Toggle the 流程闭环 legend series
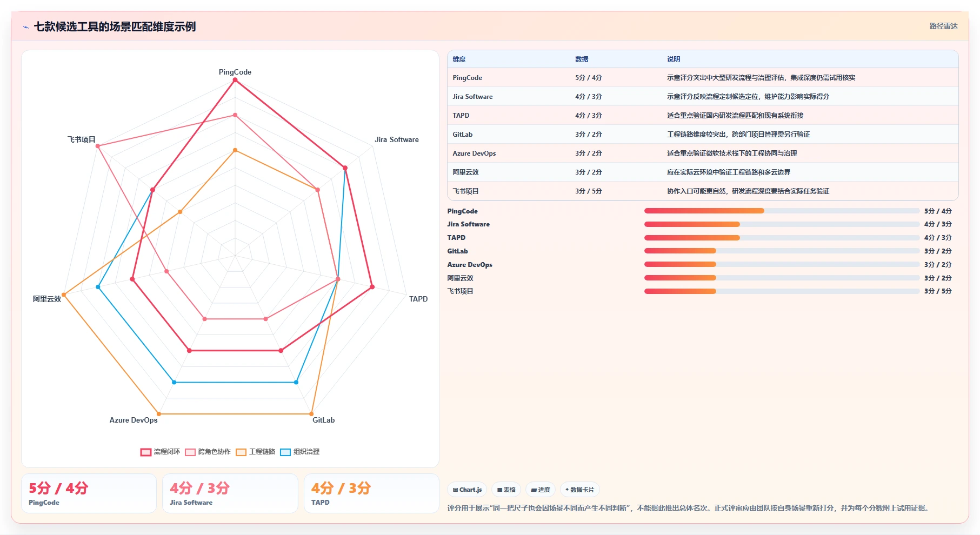980x535 pixels. pos(160,452)
